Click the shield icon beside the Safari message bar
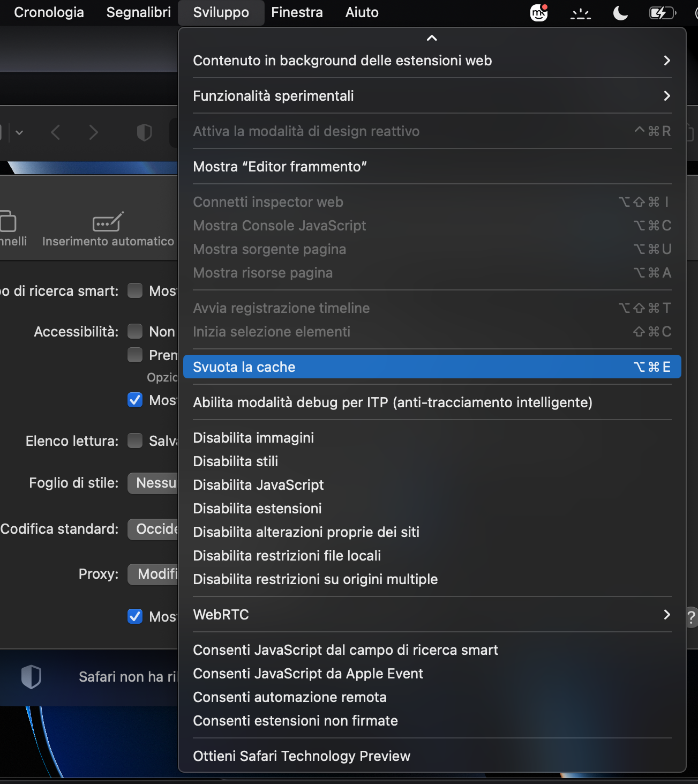 [x=31, y=677]
